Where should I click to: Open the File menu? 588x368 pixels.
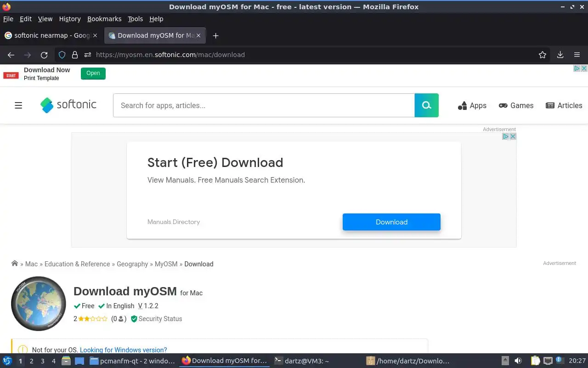click(x=8, y=19)
